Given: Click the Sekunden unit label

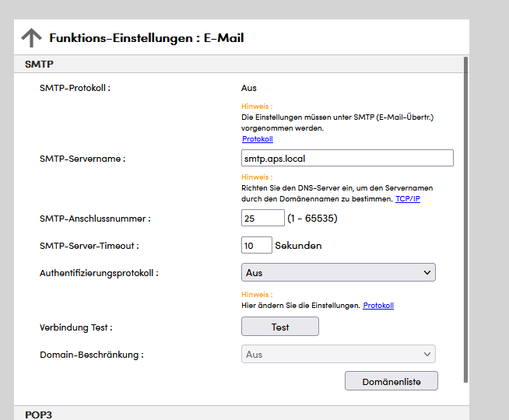Looking at the screenshot, I should click(298, 246).
